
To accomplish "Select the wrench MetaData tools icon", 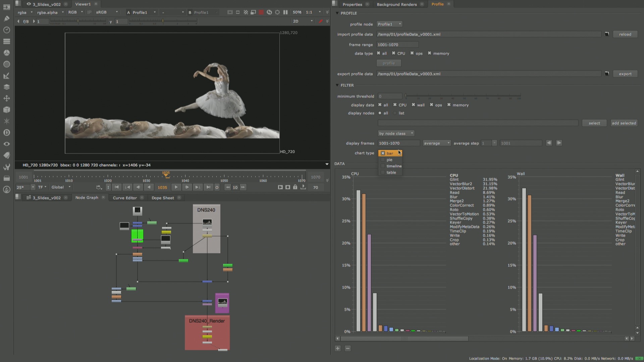I will 7,167.
